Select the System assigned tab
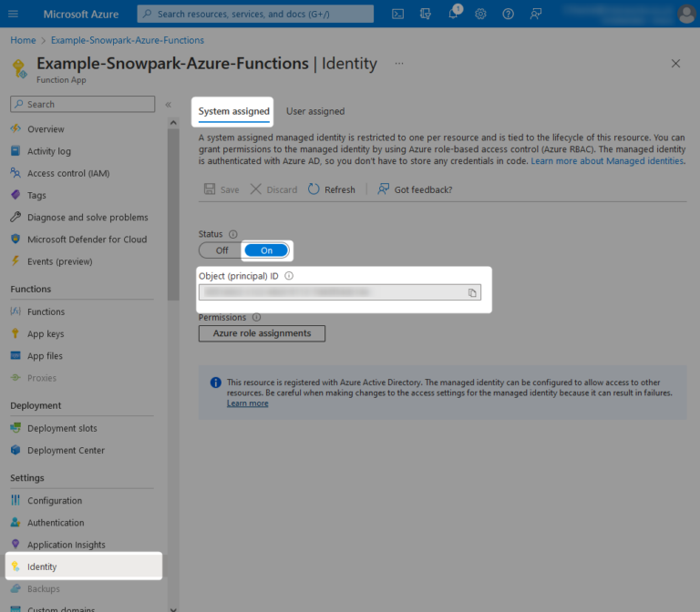 pos(234,111)
